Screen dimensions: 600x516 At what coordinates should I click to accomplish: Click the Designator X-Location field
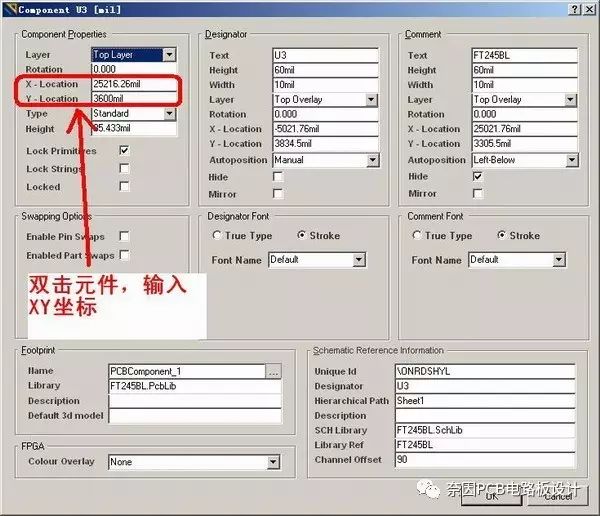(326, 129)
